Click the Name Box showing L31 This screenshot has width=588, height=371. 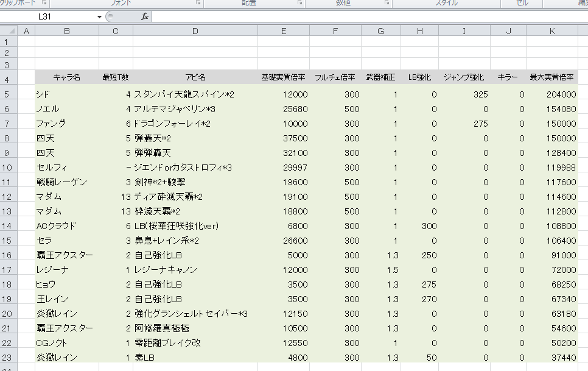click(x=48, y=17)
